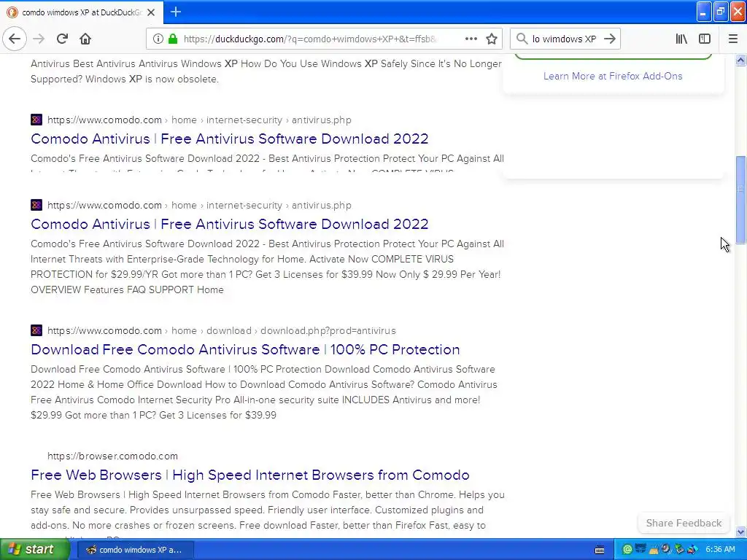Submit search with the arrow button
The height and width of the screenshot is (560, 747).
pyautogui.click(x=610, y=39)
